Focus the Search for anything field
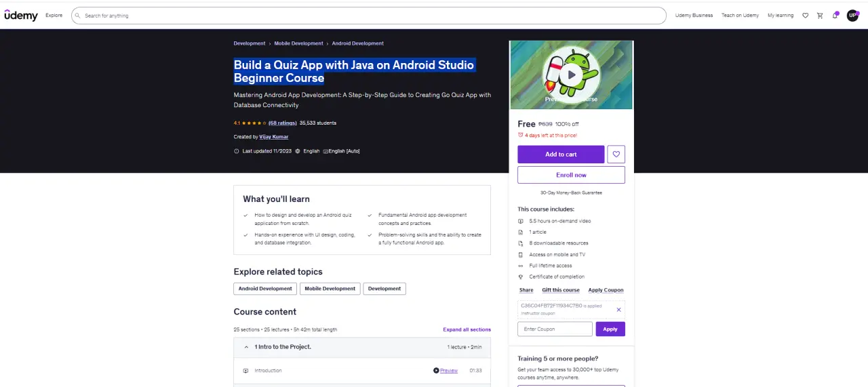This screenshot has width=868, height=387. [x=369, y=16]
